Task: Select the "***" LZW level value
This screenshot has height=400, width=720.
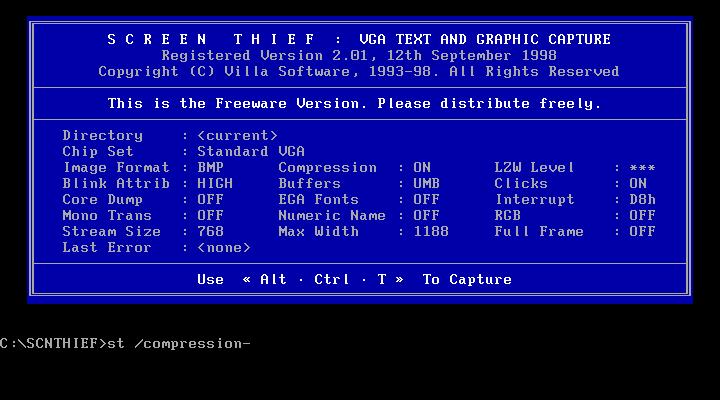Action: click(642, 168)
